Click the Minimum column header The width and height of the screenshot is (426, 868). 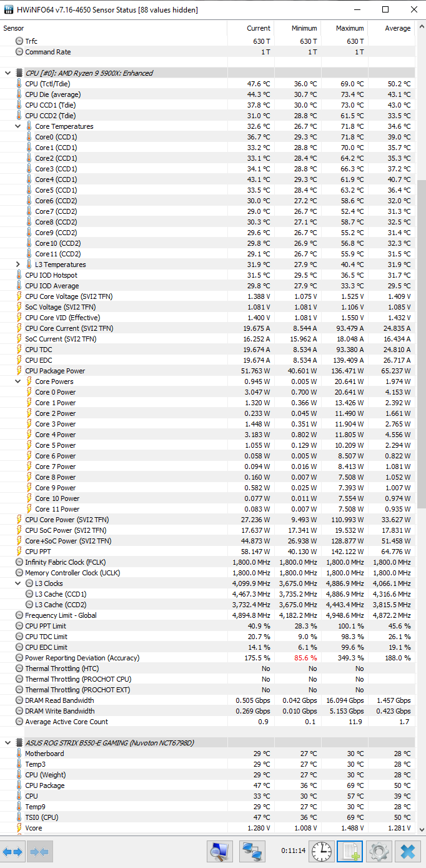pos(298,28)
